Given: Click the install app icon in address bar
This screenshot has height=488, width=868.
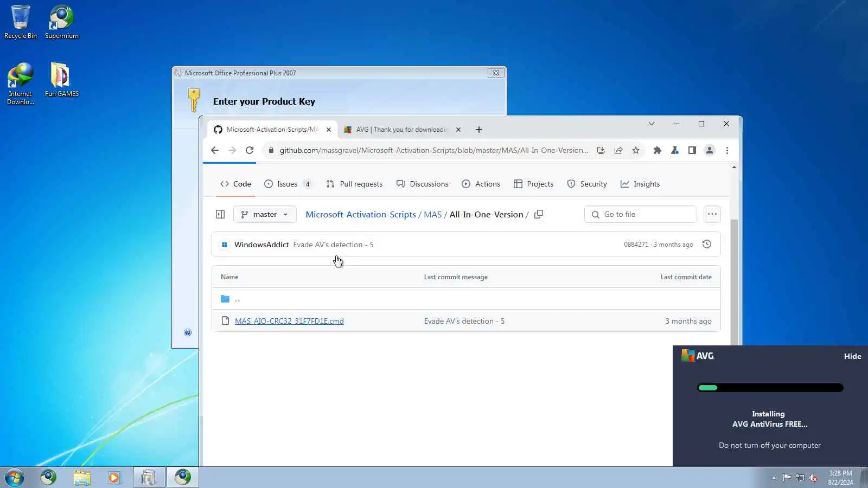Looking at the screenshot, I should pos(601,151).
